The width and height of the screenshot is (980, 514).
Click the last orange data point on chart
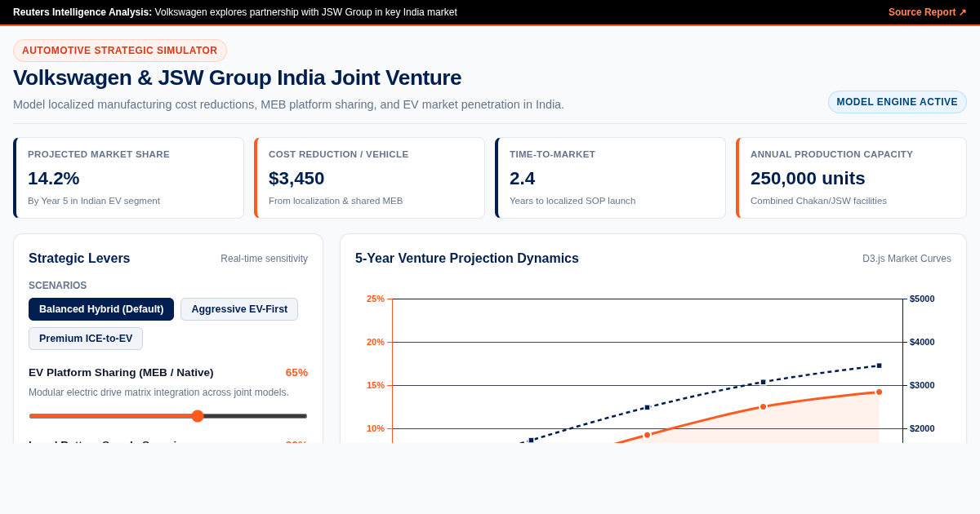click(880, 392)
